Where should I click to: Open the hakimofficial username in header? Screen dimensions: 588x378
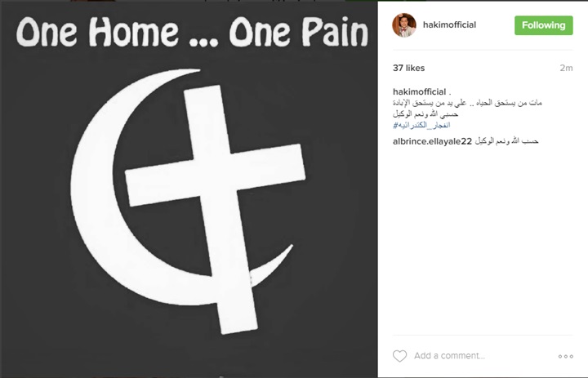pos(449,24)
